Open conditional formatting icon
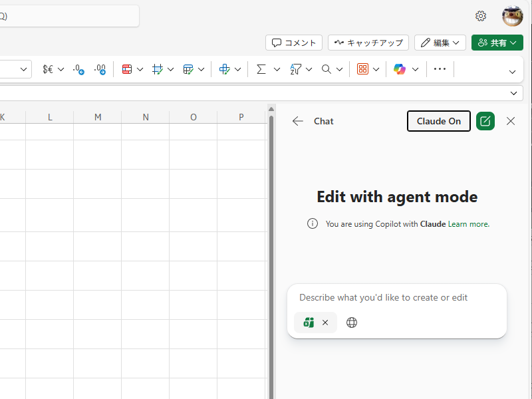Viewport: 532px width, 399px height. (127, 69)
